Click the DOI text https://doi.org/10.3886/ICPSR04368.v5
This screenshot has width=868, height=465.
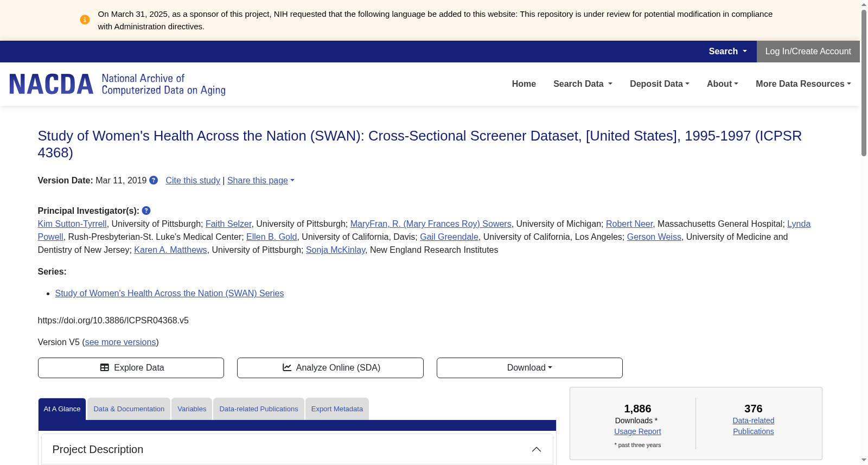(x=113, y=321)
